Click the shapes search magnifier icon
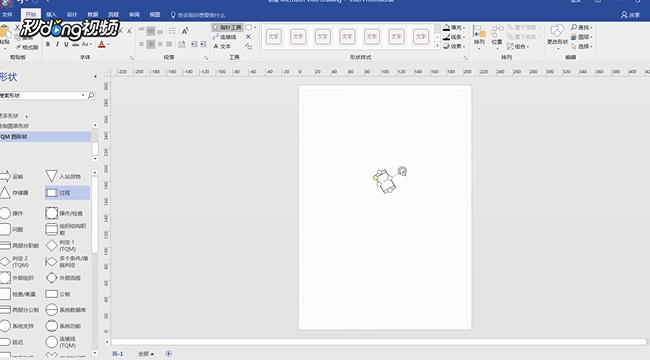Screen dimensions: 650x360 (91, 95)
